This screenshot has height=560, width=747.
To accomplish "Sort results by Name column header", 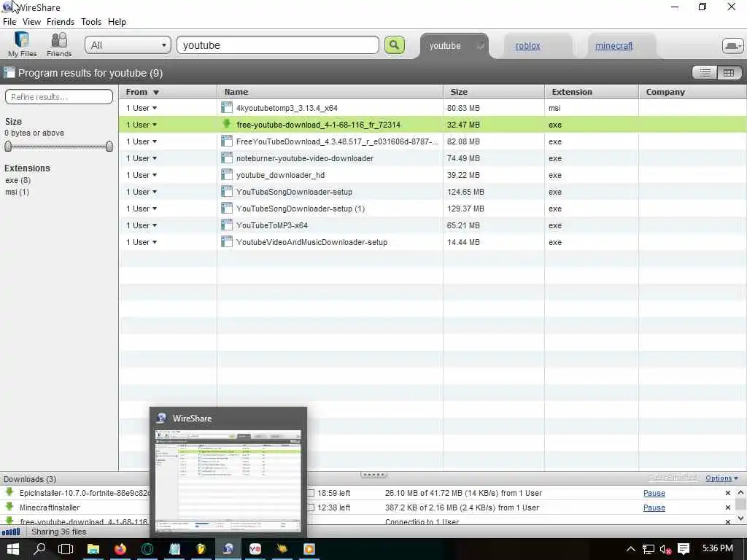I will 330,92.
